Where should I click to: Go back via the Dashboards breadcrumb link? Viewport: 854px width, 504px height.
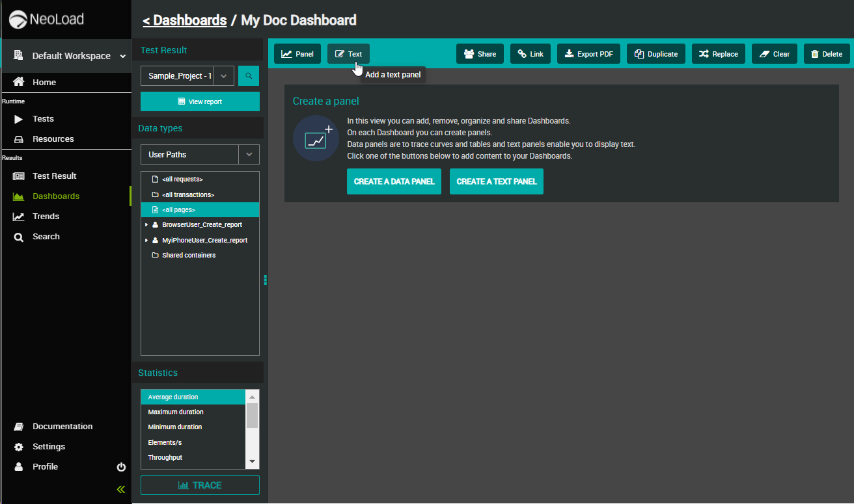pos(185,20)
